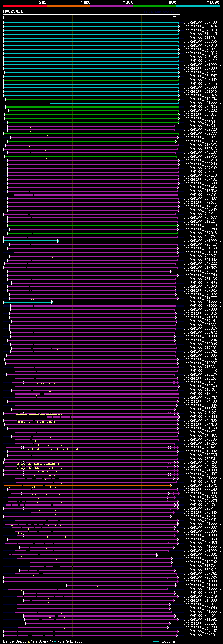Select label UniRef100_Q1ZCC1
223x644 pixels.
point(200,367)
